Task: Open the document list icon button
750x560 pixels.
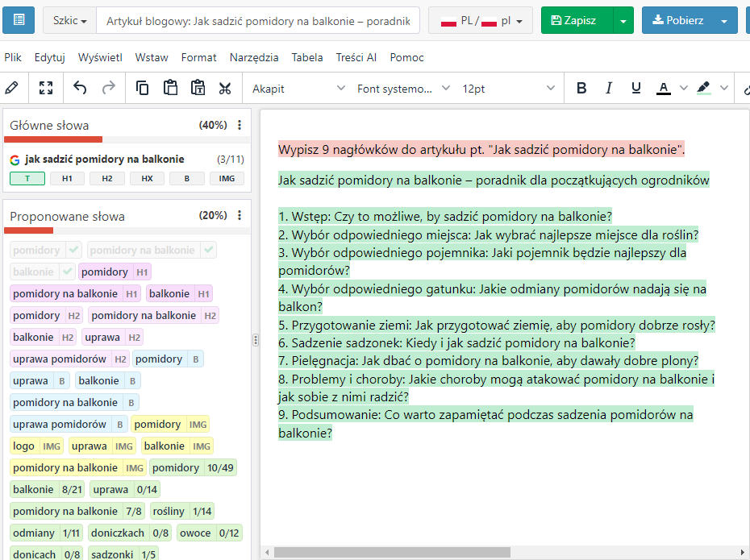Action: click(19, 20)
